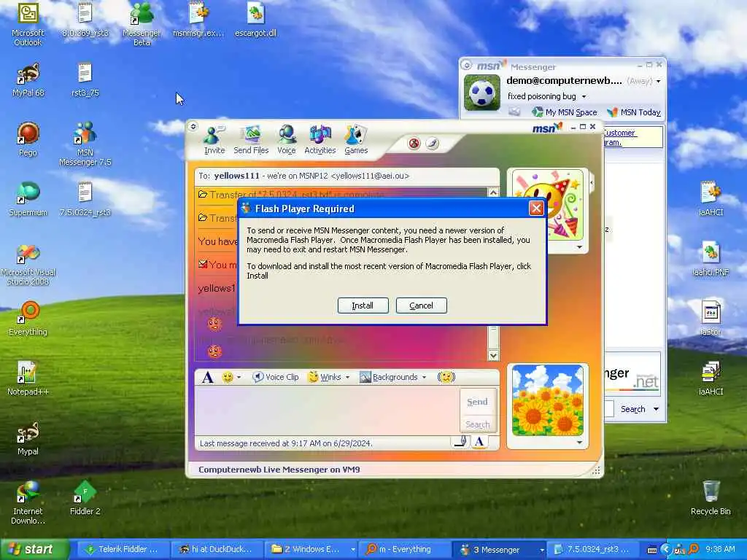Switch to hi at DuckDuck taskbar button

tap(216, 550)
